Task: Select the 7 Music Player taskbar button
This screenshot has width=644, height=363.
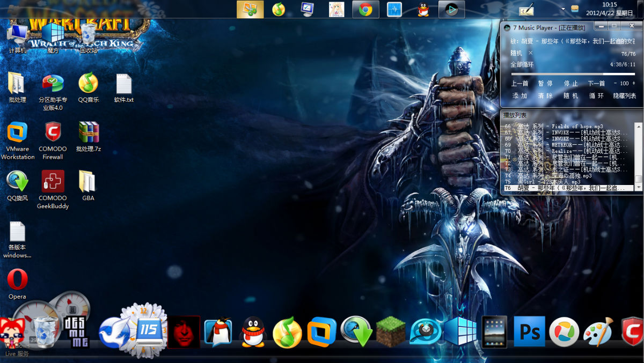Action: [451, 9]
